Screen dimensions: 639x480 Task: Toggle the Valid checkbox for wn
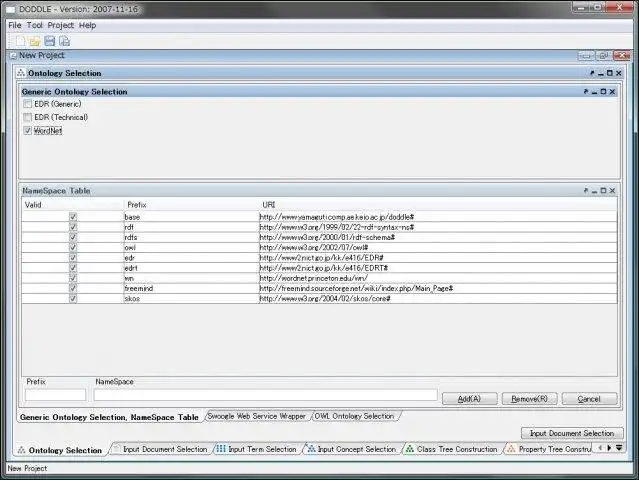click(x=73, y=278)
